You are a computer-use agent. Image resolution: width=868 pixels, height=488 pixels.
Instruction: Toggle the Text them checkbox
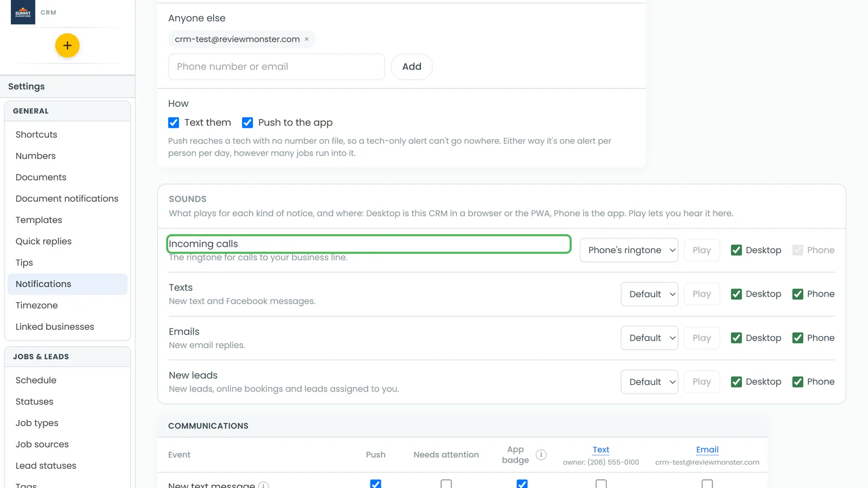click(174, 123)
